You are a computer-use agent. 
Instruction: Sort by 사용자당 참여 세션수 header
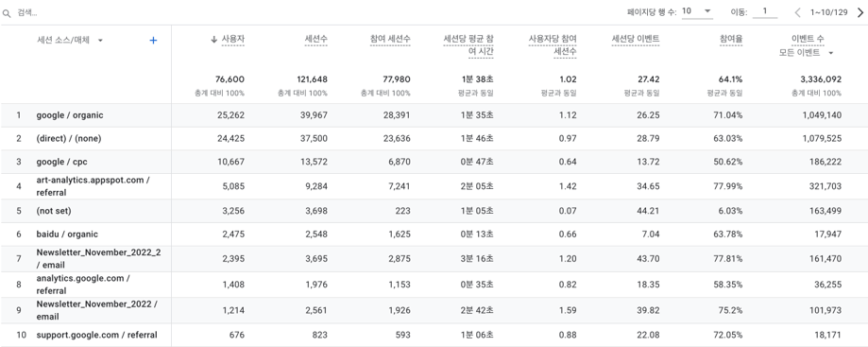tap(553, 45)
